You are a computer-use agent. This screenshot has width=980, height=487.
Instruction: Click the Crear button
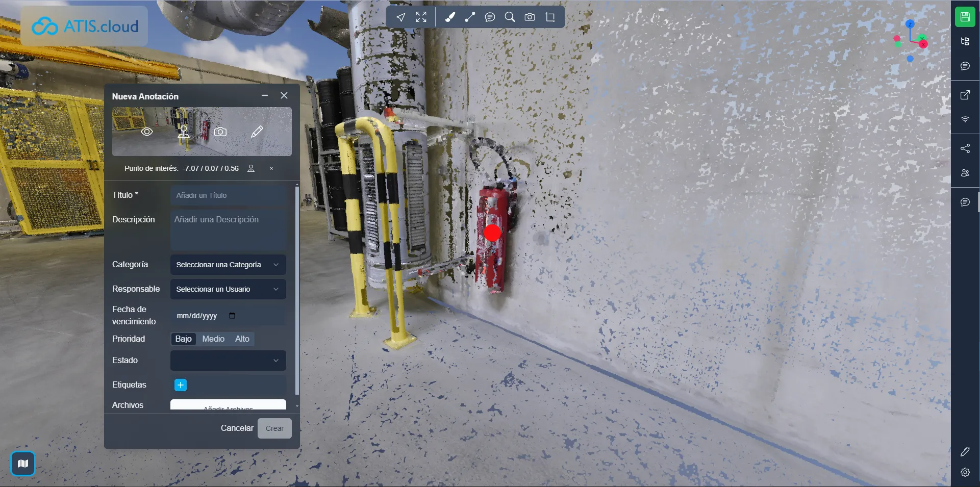(274, 428)
